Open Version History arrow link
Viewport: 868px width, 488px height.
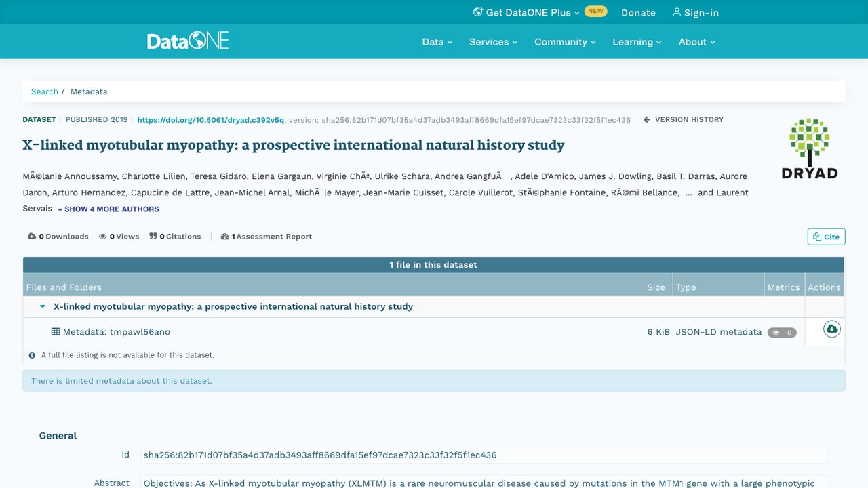[684, 119]
